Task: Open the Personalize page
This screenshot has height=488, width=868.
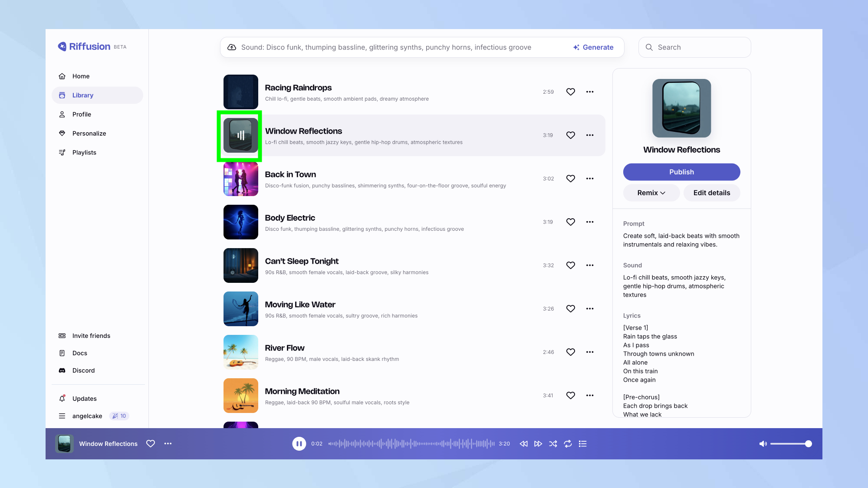Action: coord(89,134)
